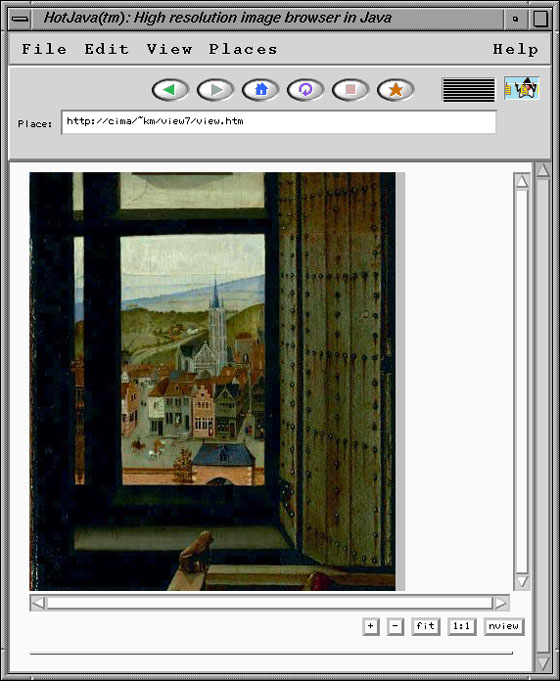Open the View menu
This screenshot has height=681, width=560.
169,49
